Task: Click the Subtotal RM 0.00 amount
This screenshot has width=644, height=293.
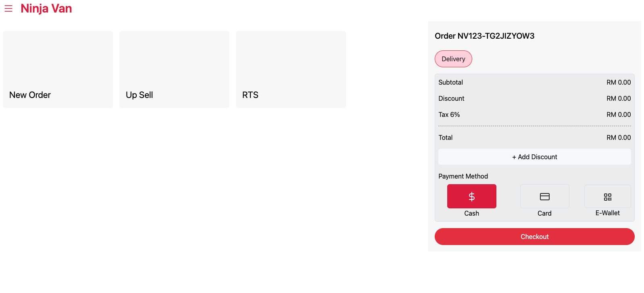Action: point(619,82)
